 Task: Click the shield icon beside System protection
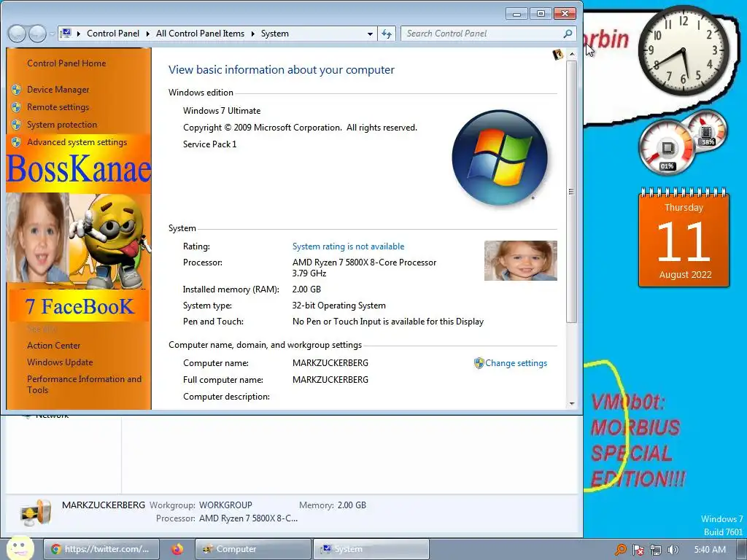(16, 125)
